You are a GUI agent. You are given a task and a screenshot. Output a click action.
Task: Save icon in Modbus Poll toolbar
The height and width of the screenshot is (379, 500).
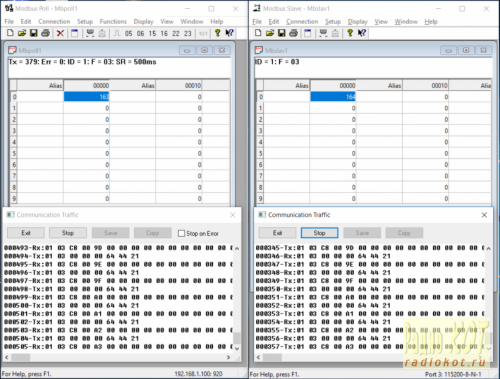(33, 33)
